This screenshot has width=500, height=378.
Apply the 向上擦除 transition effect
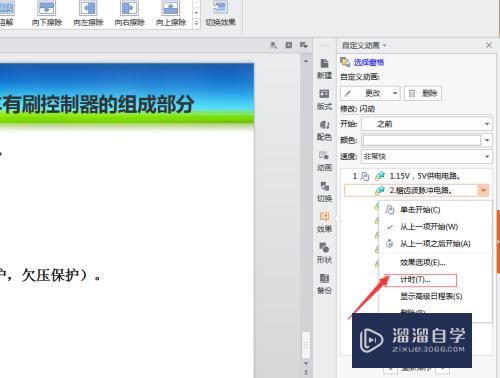tap(171, 13)
